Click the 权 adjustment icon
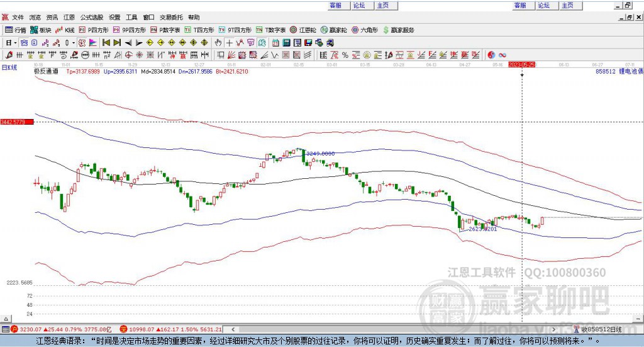Image resolution: width=644 pixels, height=347 pixels. click(x=82, y=43)
